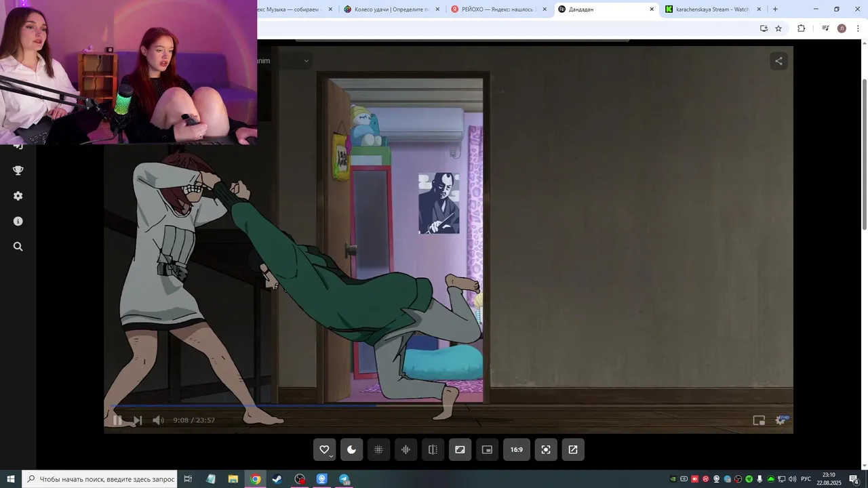
Task: Switch to karachenskaya Stream tab
Action: click(712, 9)
